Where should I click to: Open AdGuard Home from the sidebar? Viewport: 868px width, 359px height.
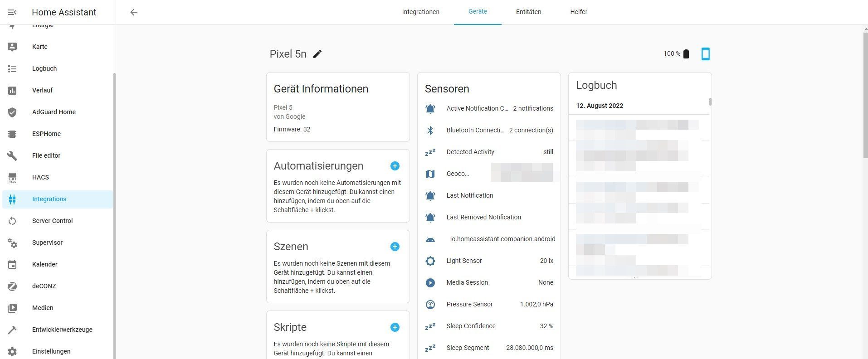tap(58, 112)
